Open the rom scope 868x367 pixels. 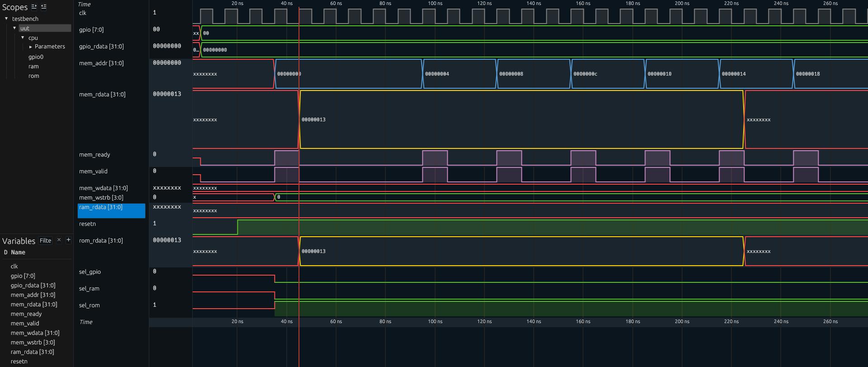[33, 76]
